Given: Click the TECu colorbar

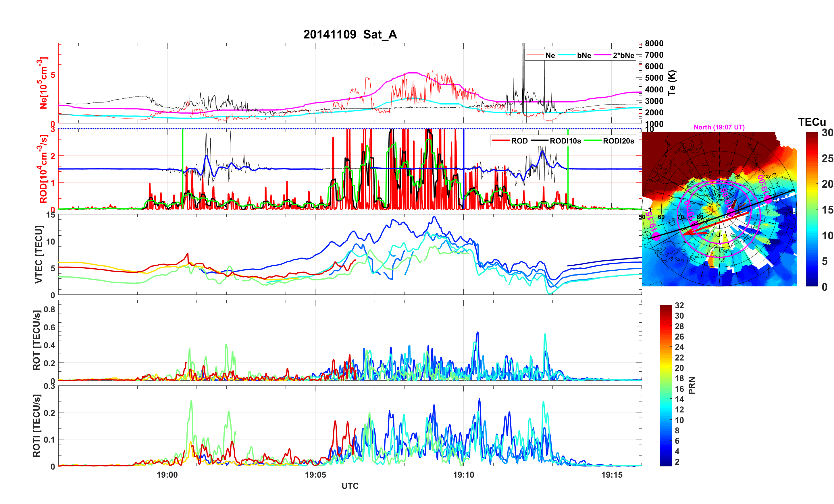Looking at the screenshot, I should pyautogui.click(x=812, y=209).
